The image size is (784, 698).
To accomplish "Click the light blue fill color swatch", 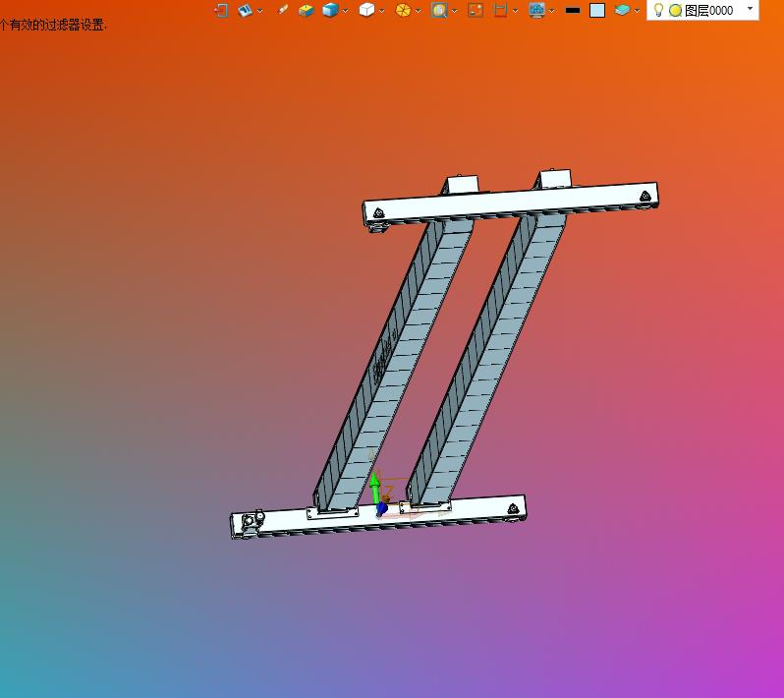I will [x=597, y=11].
